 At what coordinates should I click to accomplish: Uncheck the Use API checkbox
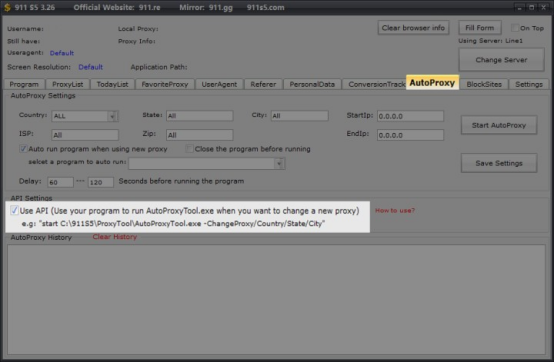coord(14,211)
